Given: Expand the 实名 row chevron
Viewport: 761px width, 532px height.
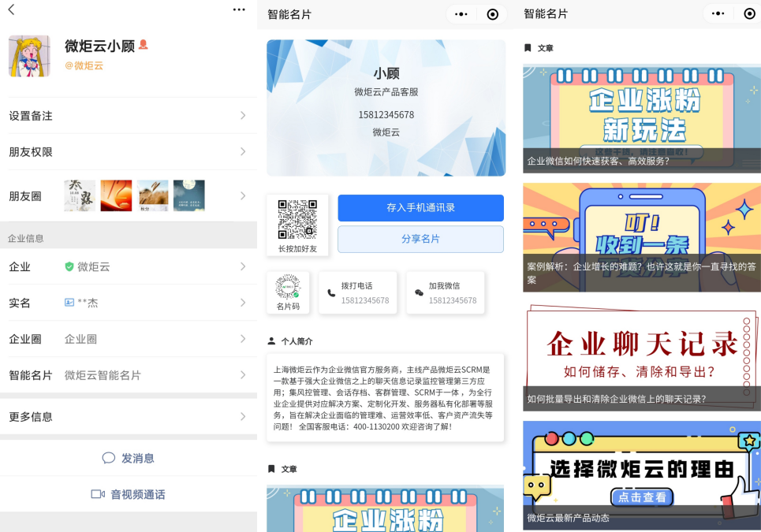Looking at the screenshot, I should coord(243,303).
